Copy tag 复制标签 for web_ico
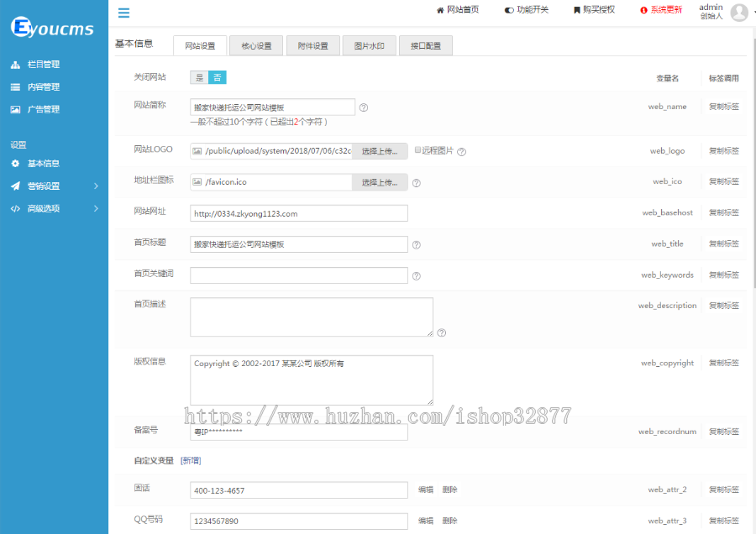Screen dimensions: 756x534 (724, 181)
